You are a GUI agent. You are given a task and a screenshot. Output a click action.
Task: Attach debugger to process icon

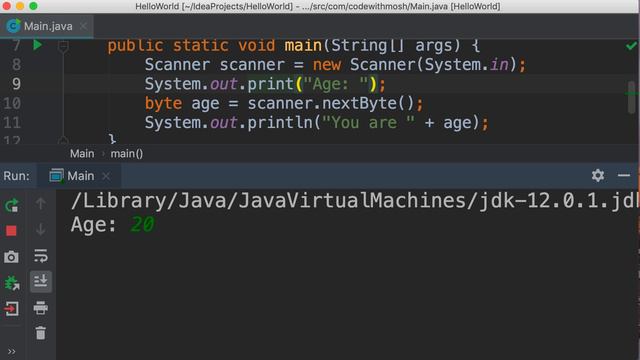point(11,283)
